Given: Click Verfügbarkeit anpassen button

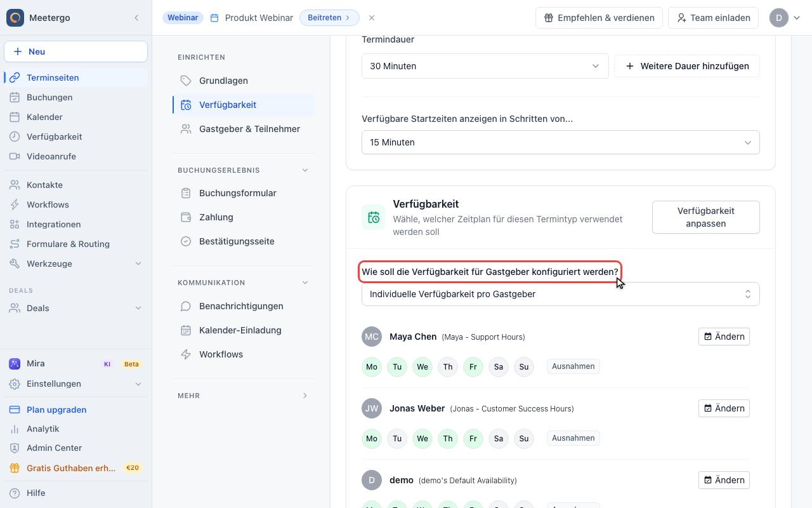Looking at the screenshot, I should (706, 217).
